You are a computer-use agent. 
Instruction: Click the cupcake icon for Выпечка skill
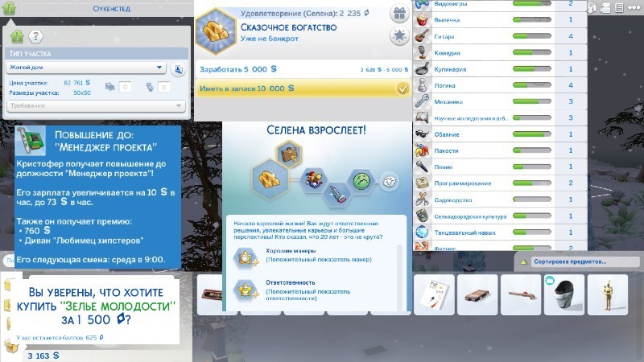(422, 19)
